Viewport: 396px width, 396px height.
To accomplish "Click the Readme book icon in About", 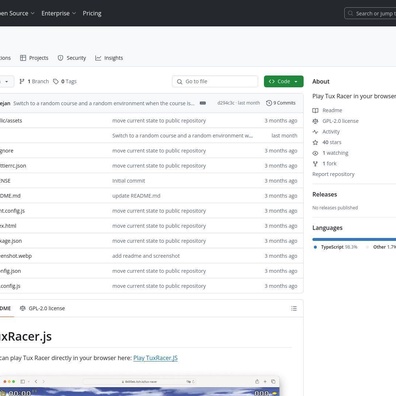I will 315,110.
